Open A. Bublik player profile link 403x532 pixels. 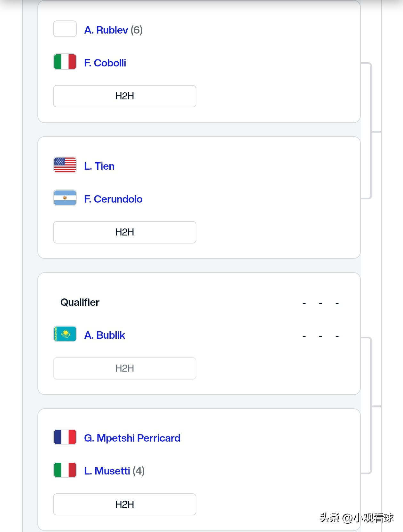104,335
